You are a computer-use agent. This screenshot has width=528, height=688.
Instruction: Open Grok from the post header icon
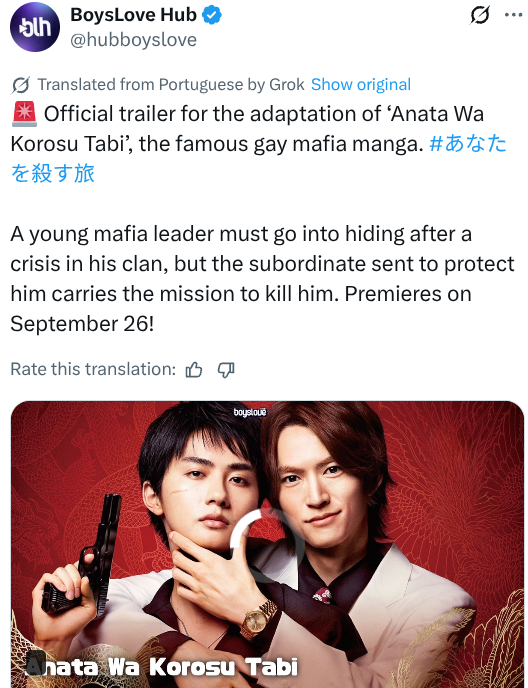click(480, 15)
